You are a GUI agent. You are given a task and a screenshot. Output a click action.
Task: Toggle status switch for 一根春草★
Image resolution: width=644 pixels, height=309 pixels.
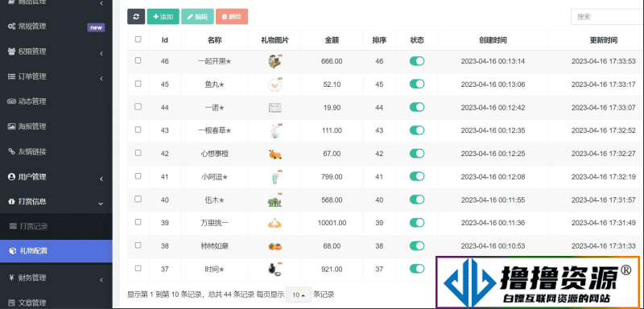pyautogui.click(x=417, y=130)
